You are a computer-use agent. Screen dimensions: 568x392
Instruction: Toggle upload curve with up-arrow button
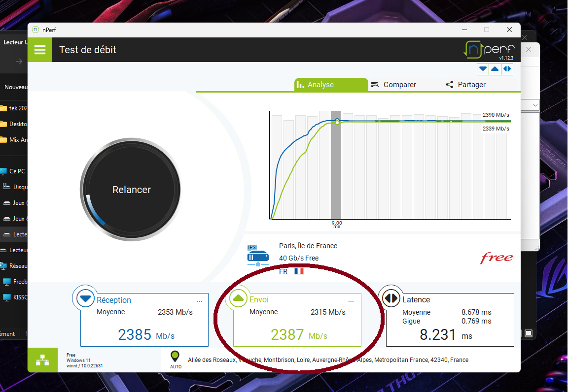(x=495, y=69)
